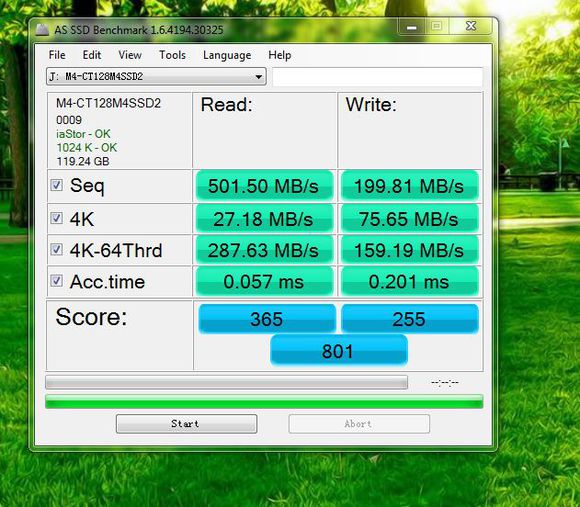Disable the 4K-64Thrd test checkbox
580x507 pixels.
coord(56,250)
